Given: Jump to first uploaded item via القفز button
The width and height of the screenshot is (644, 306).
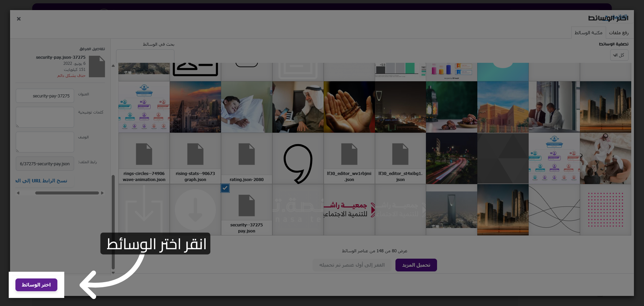Looking at the screenshot, I should click(352, 265).
